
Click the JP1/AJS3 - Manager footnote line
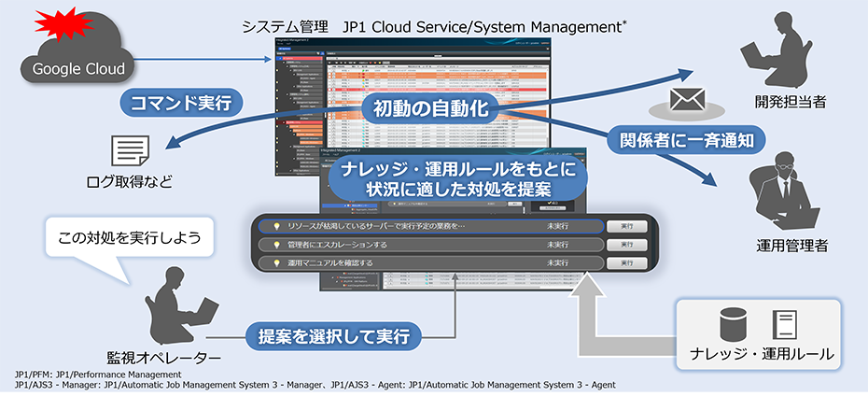[315, 385]
